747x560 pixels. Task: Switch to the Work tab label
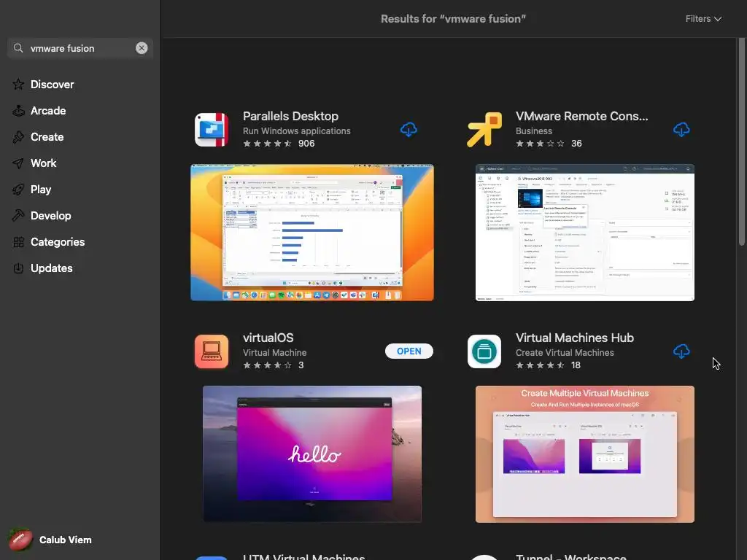[x=43, y=163]
